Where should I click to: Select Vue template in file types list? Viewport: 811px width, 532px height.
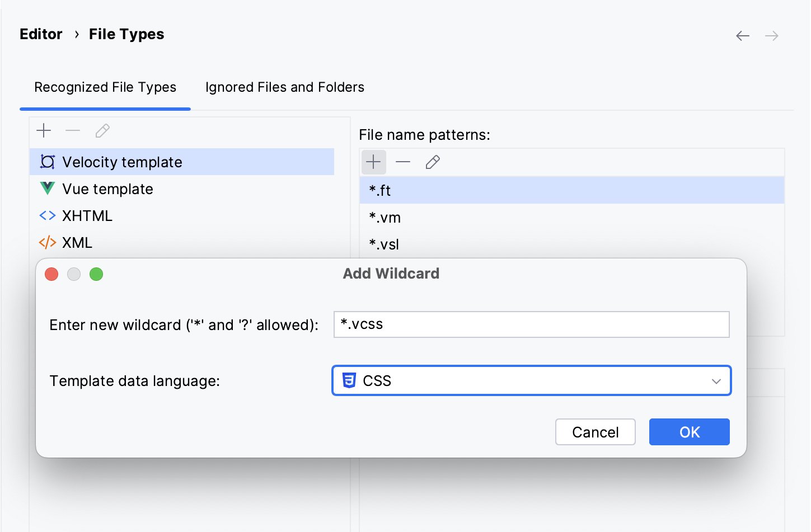[x=107, y=189]
